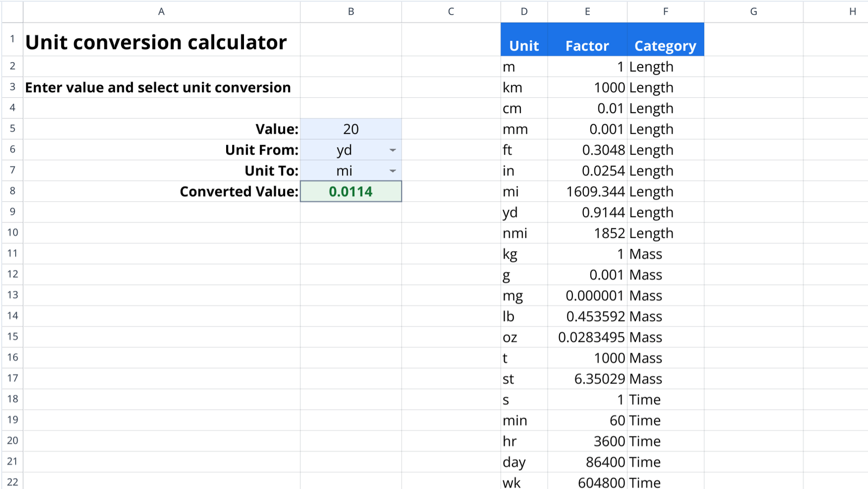Open the Unit To dropdown arrow

[392, 171]
